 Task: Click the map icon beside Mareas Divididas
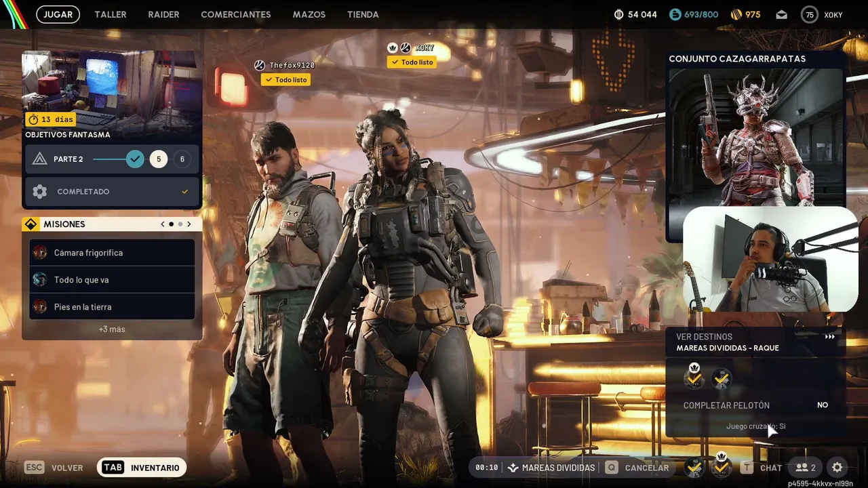pyautogui.click(x=513, y=468)
